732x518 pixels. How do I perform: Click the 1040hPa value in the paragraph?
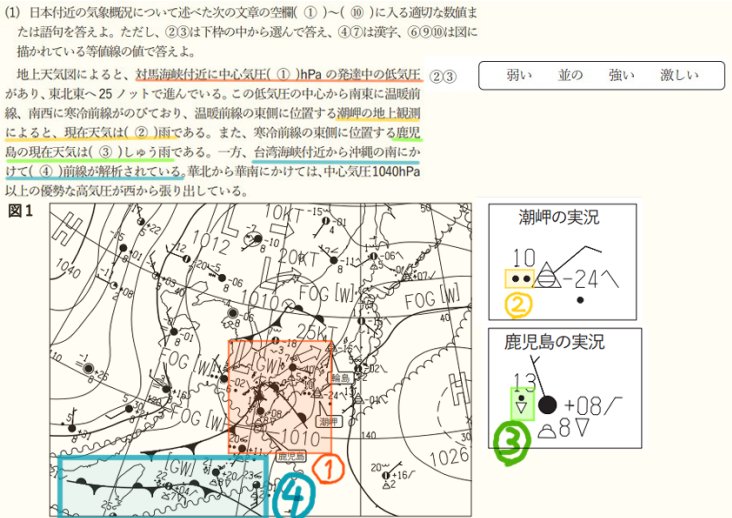(396, 172)
